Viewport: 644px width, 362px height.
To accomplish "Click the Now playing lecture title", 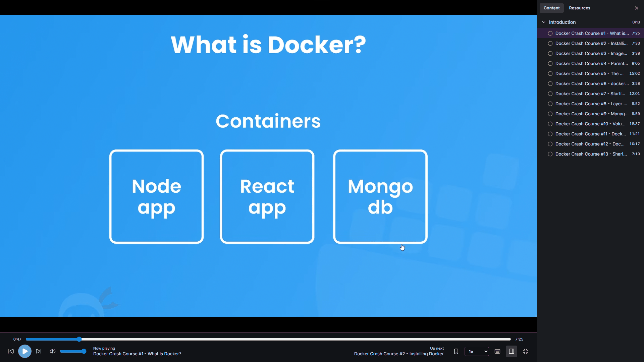I will (x=137, y=354).
